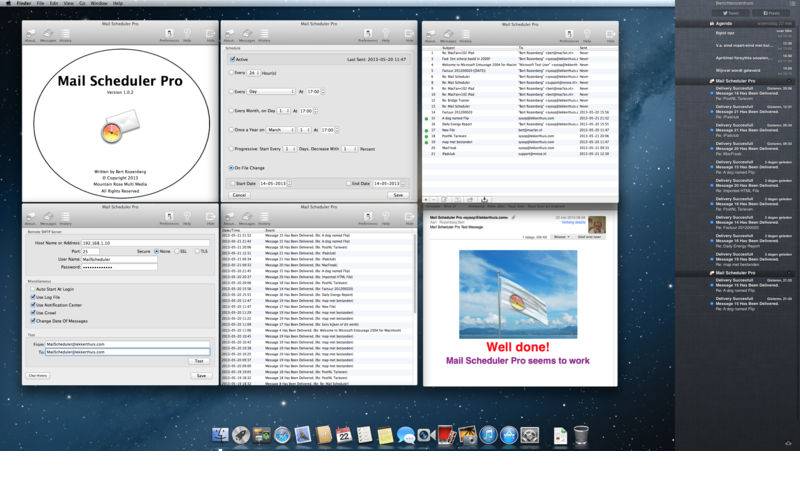Open the Every Month day number popup
The width and height of the screenshot is (800, 500).
click(x=284, y=111)
